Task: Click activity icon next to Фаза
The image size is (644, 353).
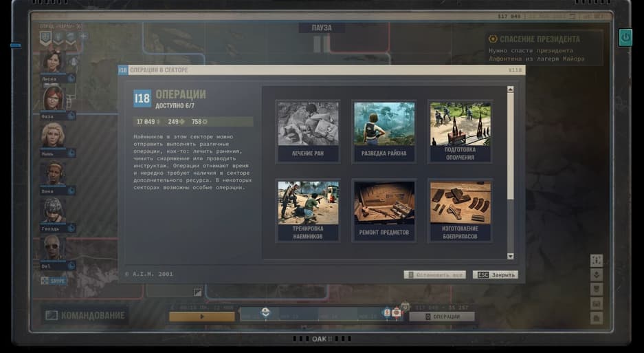Action: 71,116
